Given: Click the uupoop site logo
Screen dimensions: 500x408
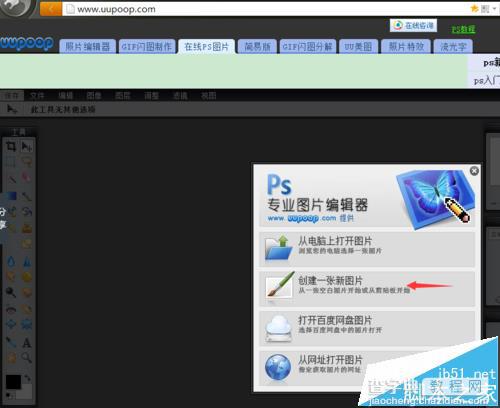Looking at the screenshot, I should tap(27, 43).
